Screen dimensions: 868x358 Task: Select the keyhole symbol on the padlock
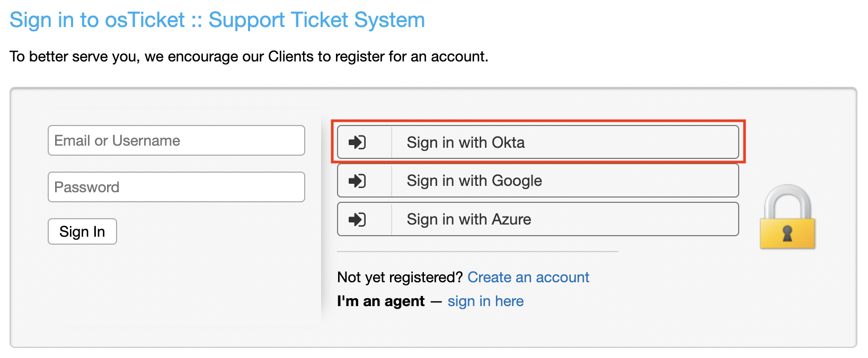(x=787, y=233)
